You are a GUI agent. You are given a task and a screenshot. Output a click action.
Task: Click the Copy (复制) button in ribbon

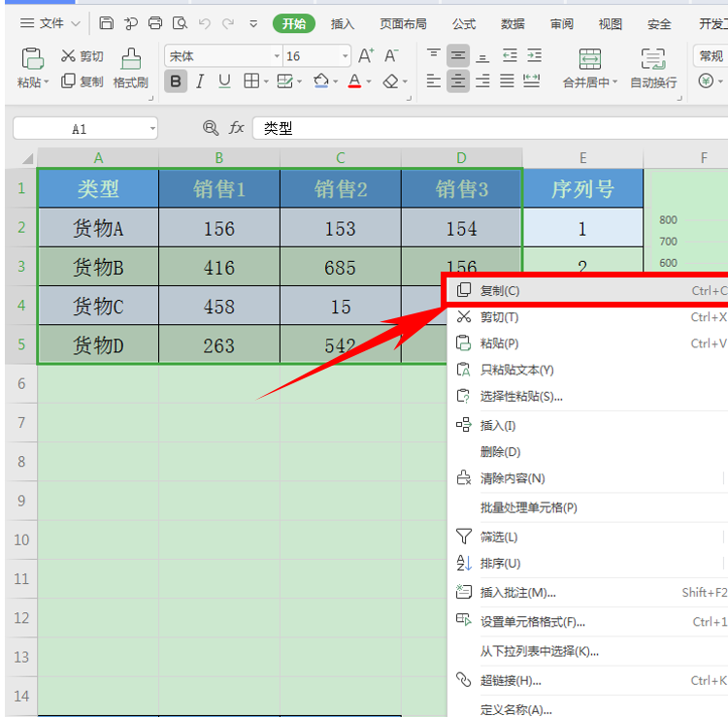pos(82,81)
